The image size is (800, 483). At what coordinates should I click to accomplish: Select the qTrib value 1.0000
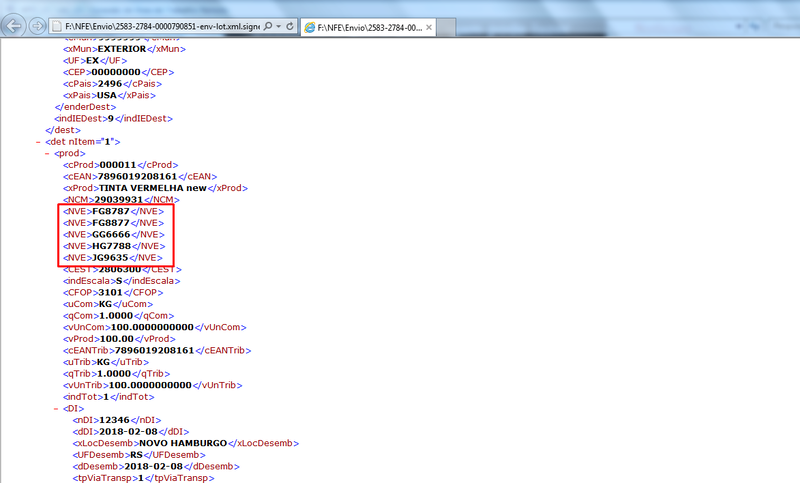[114, 374]
